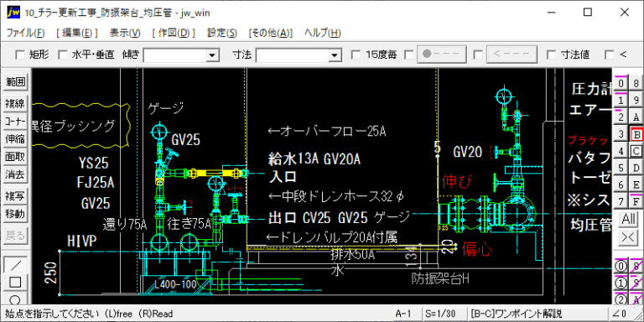Select layer 4 button
Screen dimensions: 644x322
621,151
